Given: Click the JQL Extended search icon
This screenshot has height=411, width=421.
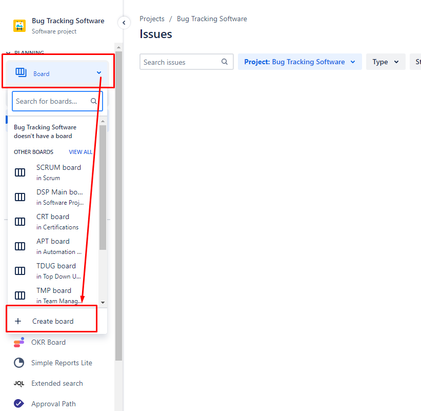Looking at the screenshot, I should coord(19,384).
